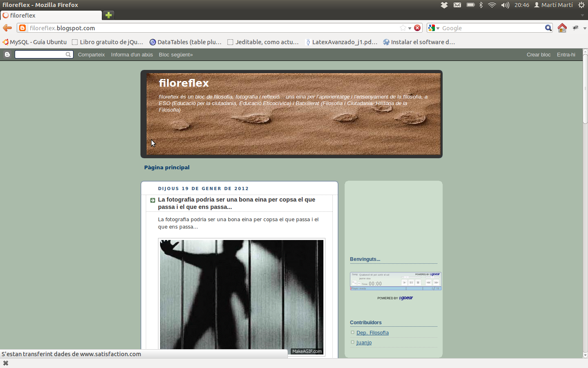Open the search engine selector dropdown
The image size is (588, 368).
pos(434,28)
